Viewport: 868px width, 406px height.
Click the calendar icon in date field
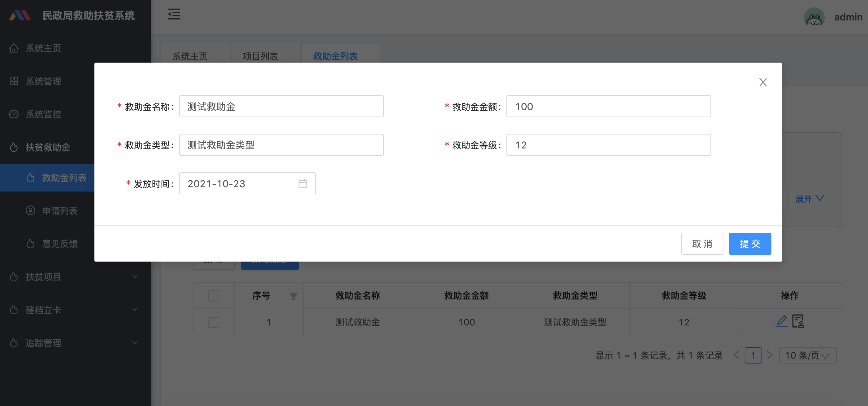coord(302,183)
